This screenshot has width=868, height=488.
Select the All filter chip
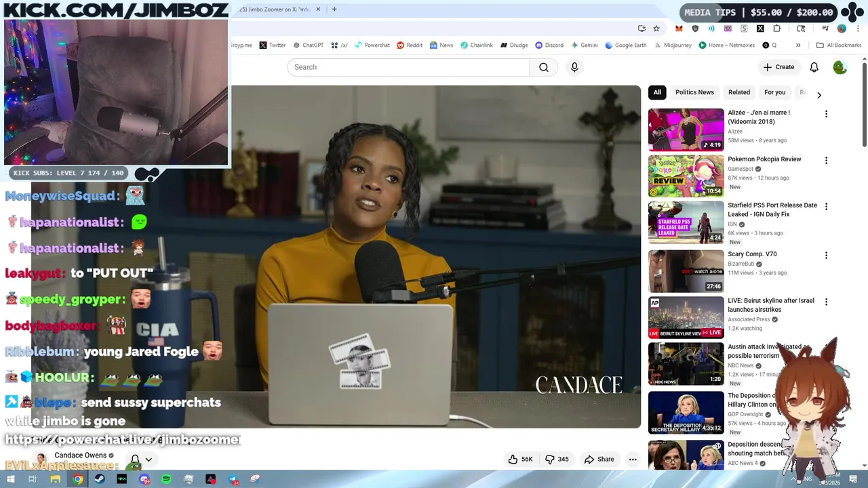tap(657, 92)
